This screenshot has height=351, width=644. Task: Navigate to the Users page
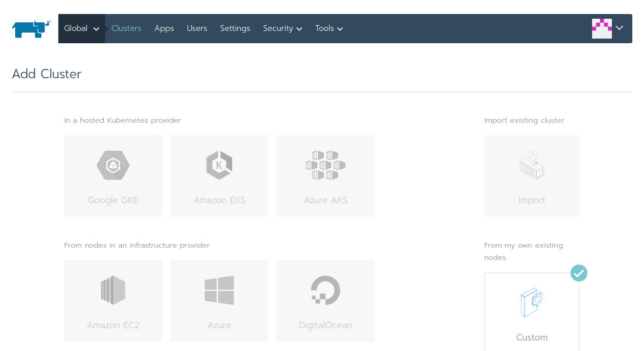click(197, 29)
